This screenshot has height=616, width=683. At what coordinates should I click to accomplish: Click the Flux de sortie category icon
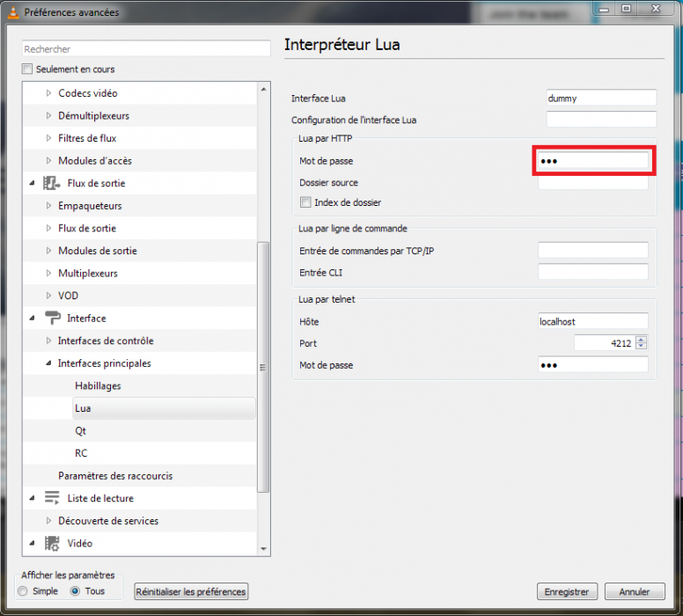click(51, 183)
